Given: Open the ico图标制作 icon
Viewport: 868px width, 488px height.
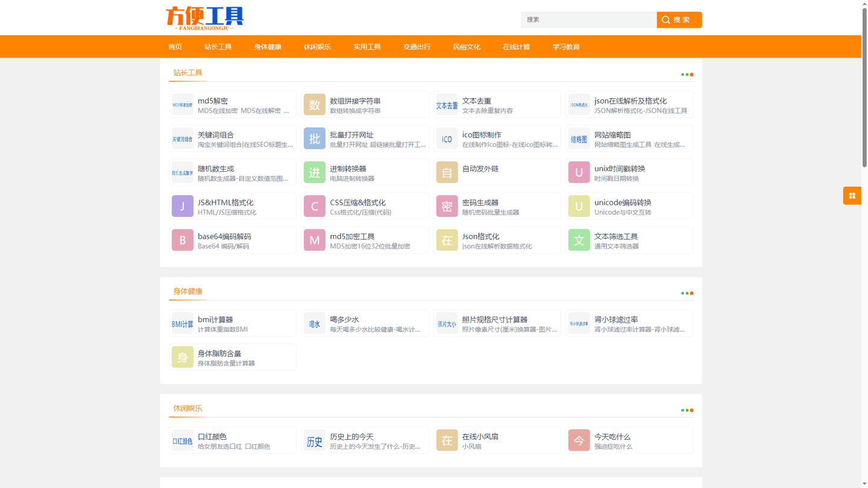Looking at the screenshot, I should point(447,139).
